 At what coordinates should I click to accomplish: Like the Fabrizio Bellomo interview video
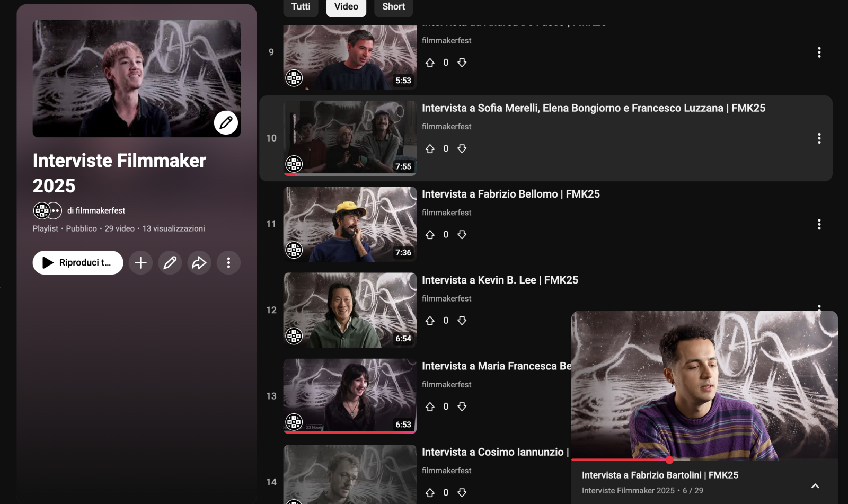(x=430, y=234)
